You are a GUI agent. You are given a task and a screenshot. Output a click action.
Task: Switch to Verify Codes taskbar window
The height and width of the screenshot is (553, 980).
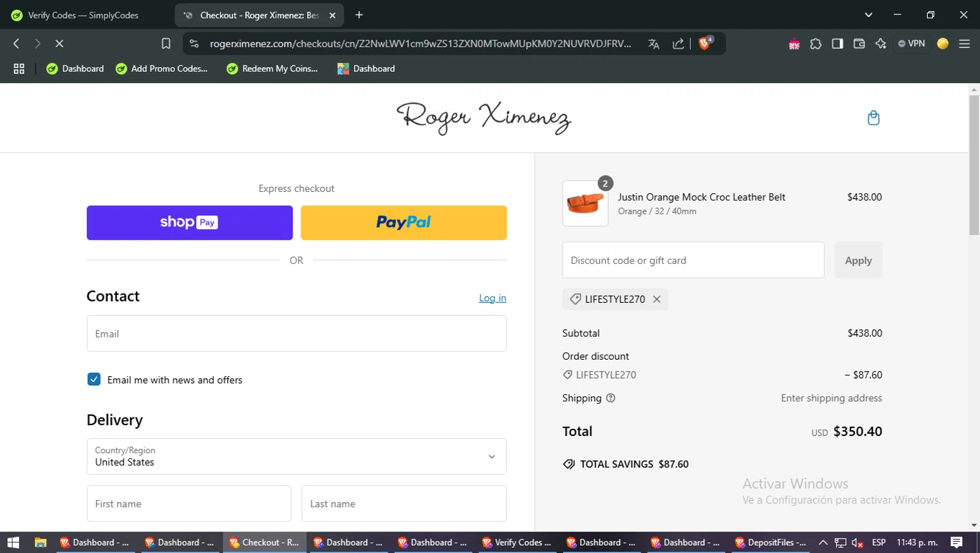tap(517, 543)
